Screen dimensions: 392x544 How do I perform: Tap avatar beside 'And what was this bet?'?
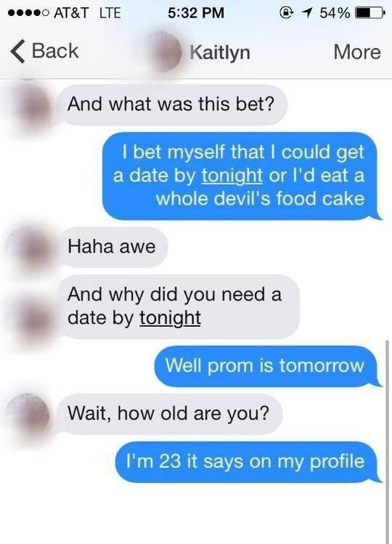coord(33,106)
